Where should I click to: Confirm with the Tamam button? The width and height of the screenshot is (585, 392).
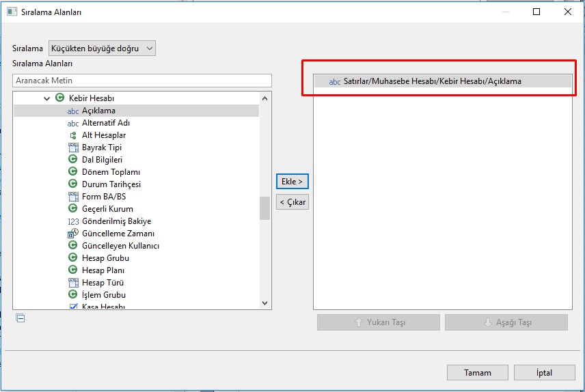478,373
